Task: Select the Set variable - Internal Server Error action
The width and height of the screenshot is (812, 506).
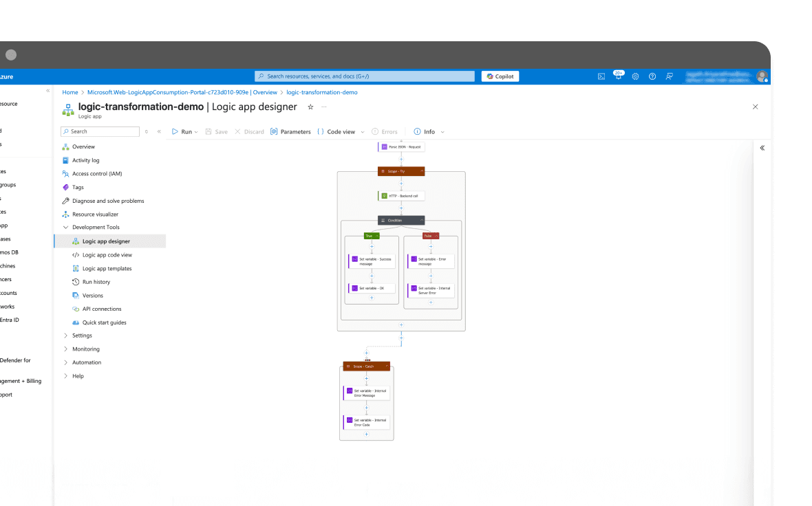Action: 431,290
